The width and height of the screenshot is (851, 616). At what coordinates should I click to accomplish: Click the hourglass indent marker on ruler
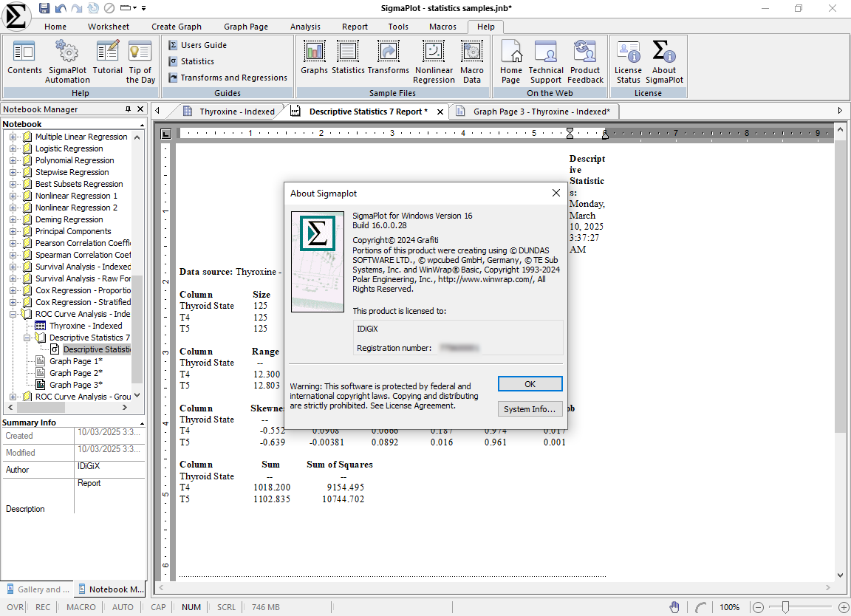click(x=570, y=134)
